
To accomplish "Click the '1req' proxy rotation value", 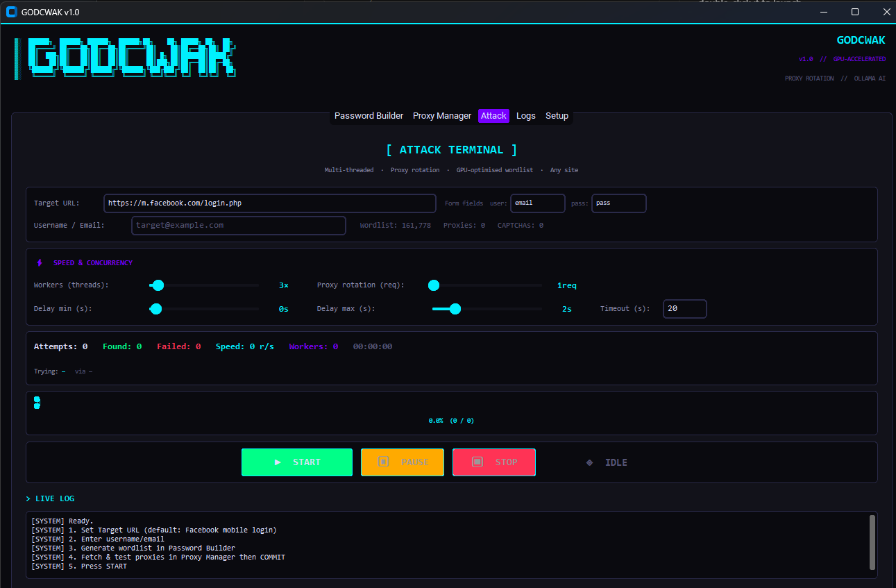I will (x=567, y=285).
